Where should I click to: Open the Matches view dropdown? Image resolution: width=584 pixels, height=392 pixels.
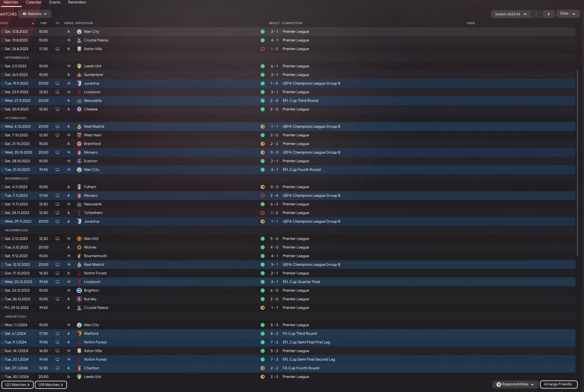tap(35, 14)
